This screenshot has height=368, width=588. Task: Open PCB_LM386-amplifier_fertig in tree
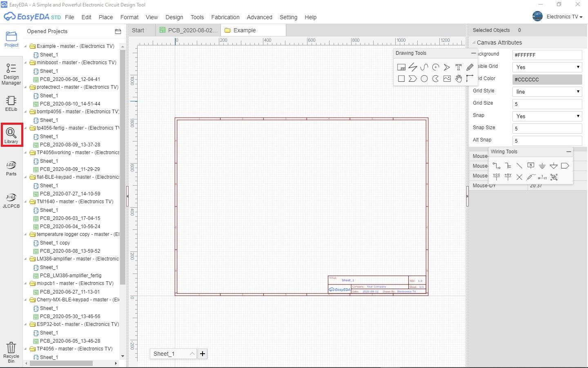(71, 276)
